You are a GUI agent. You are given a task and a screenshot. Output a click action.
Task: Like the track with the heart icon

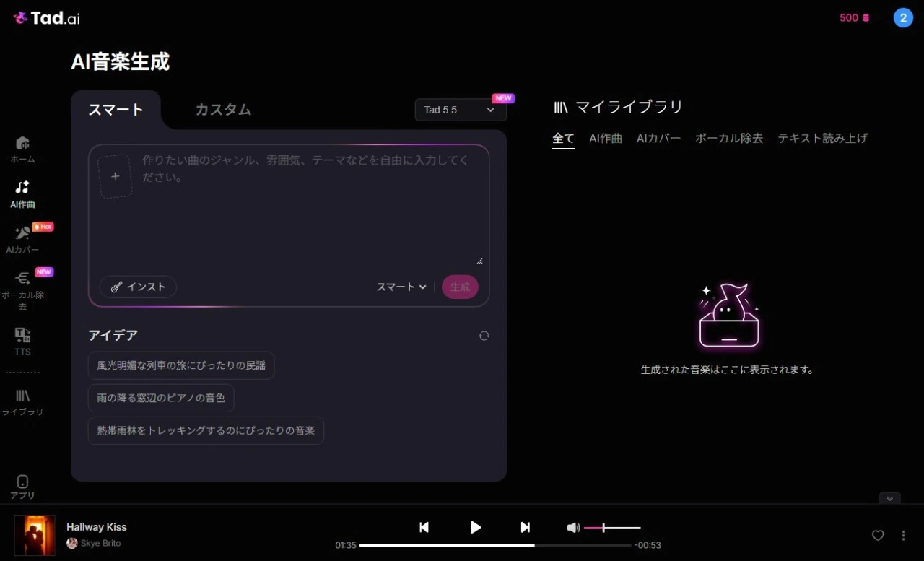pos(878,536)
